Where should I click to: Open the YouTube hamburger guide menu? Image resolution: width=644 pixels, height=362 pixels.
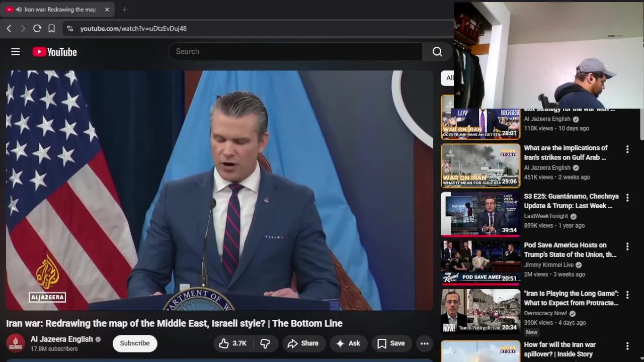(16, 52)
